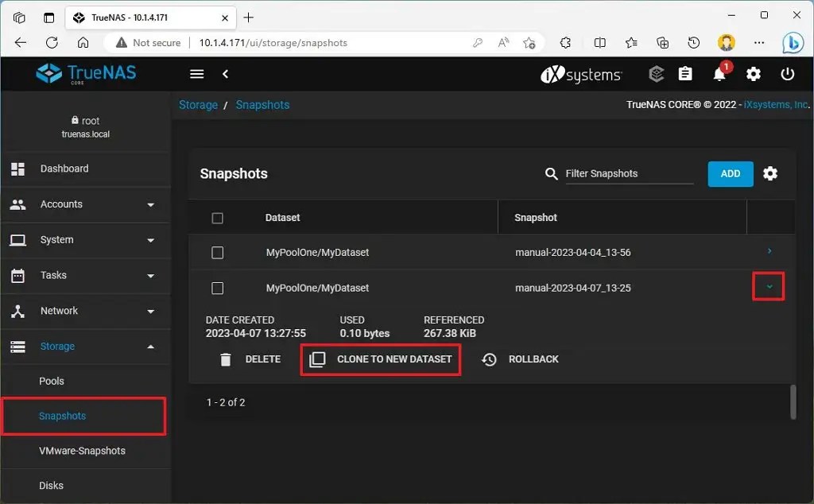Click the iXsystems logo in the header
This screenshot has height=504, width=814.
(x=579, y=74)
